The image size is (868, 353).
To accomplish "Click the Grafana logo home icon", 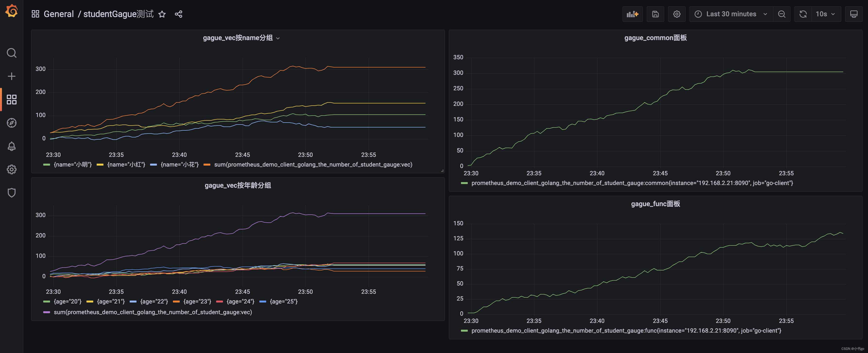I will (11, 11).
